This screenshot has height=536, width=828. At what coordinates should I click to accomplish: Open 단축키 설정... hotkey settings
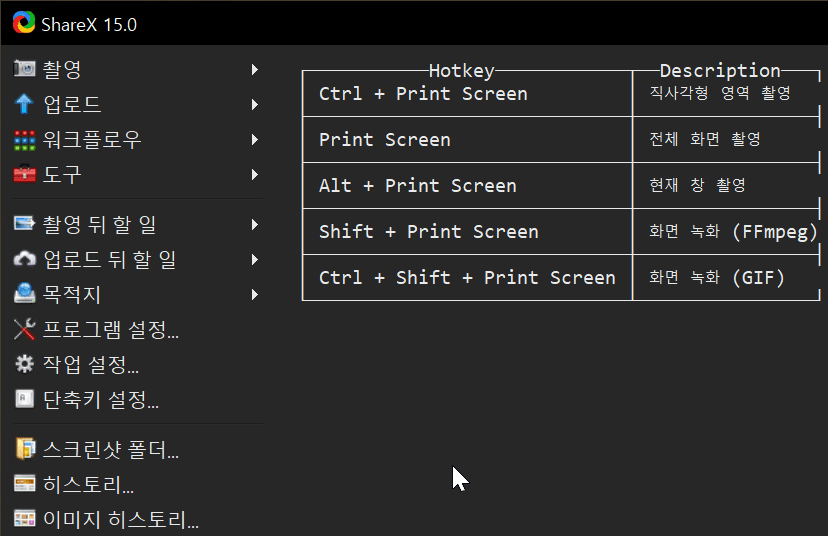point(137,399)
